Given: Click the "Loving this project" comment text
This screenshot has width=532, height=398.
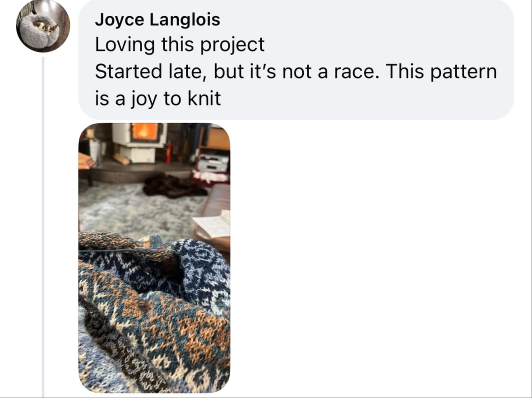Looking at the screenshot, I should click(x=180, y=45).
